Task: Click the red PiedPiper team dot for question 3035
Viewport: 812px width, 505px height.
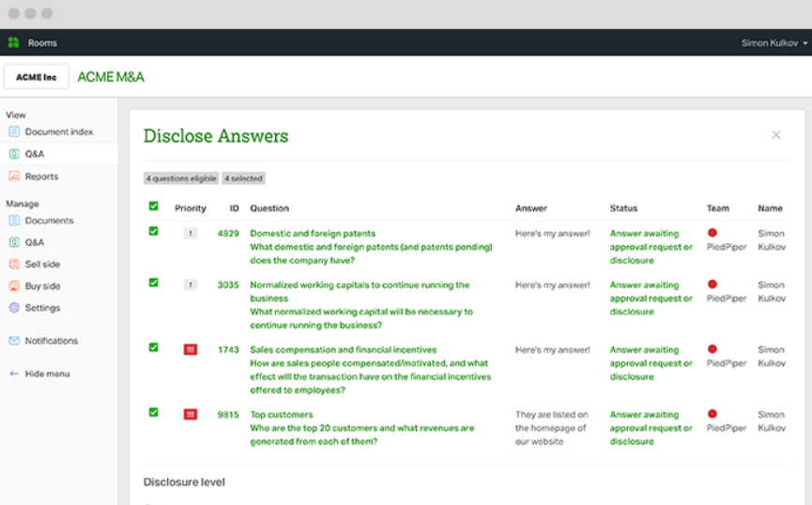Action: 712,283
